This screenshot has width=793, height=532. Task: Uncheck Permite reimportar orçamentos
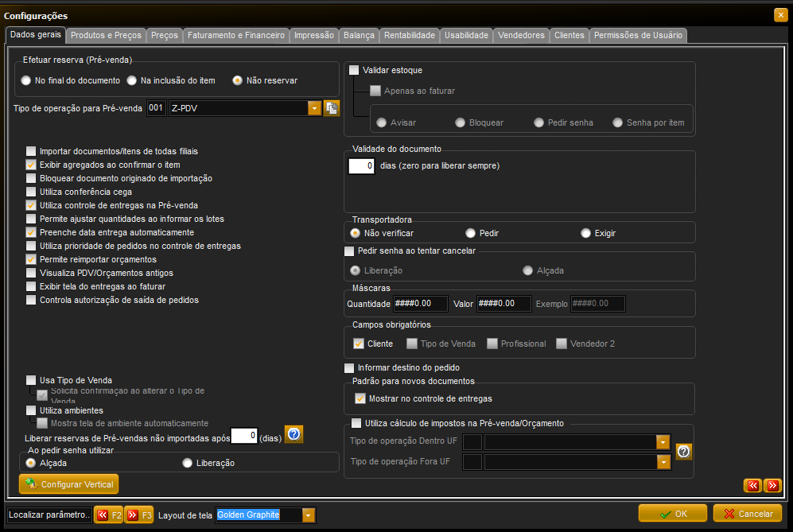[x=31, y=259]
